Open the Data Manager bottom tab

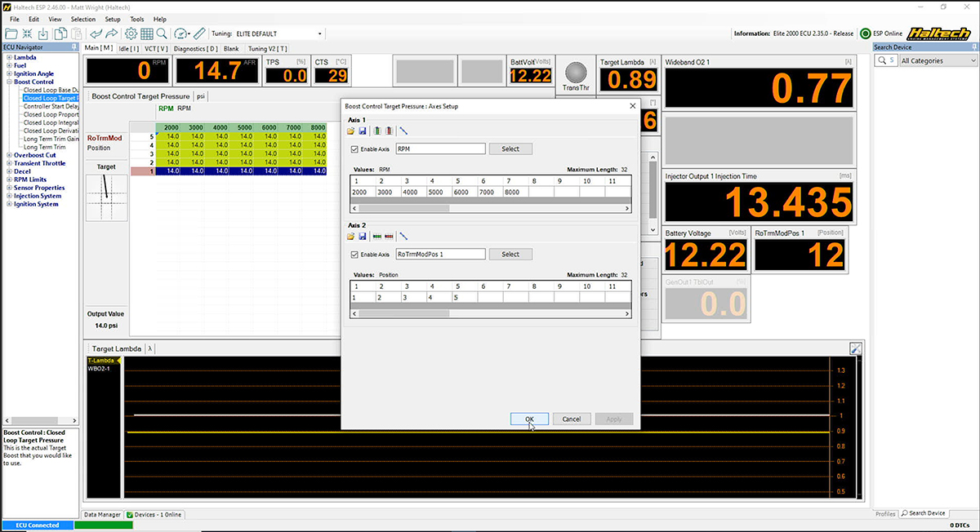coord(103,515)
